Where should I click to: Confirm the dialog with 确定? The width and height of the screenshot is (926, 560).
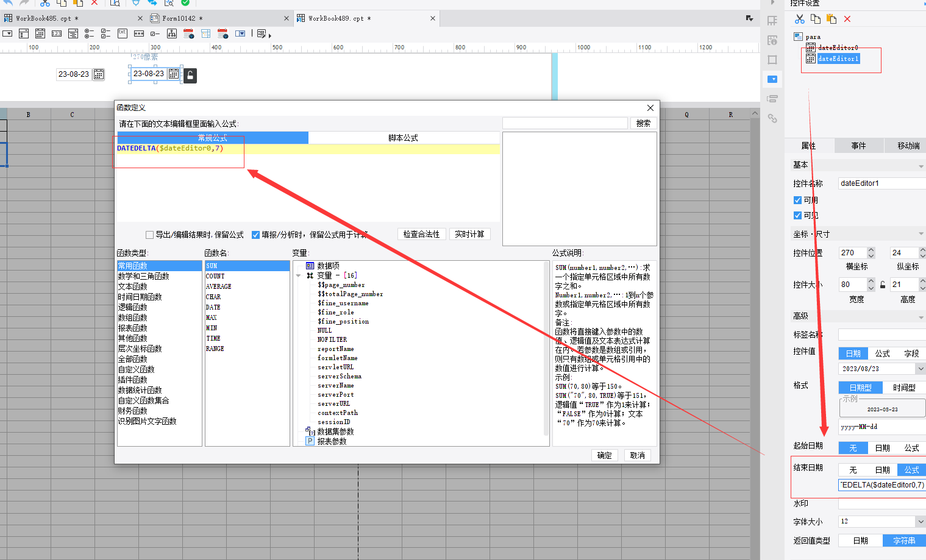604,455
